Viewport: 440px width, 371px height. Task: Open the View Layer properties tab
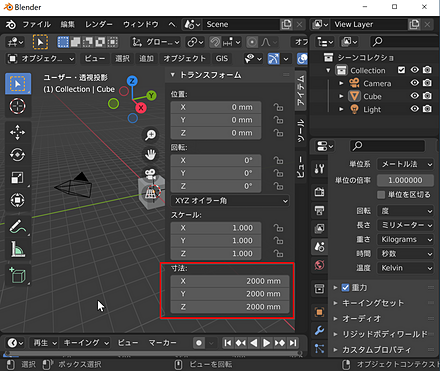pyautogui.click(x=319, y=228)
